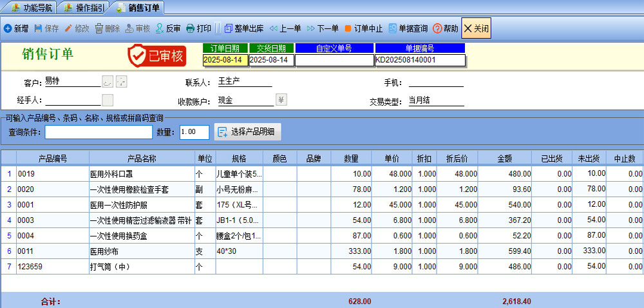Click the 查询条件 search input box
The width and height of the screenshot is (644, 308).
pos(98,132)
